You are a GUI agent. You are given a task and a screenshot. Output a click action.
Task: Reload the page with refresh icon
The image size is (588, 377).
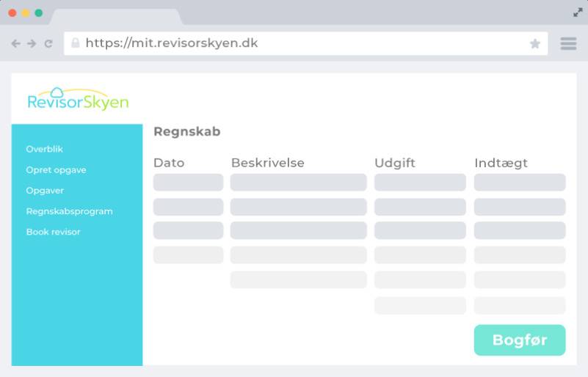[x=48, y=43]
